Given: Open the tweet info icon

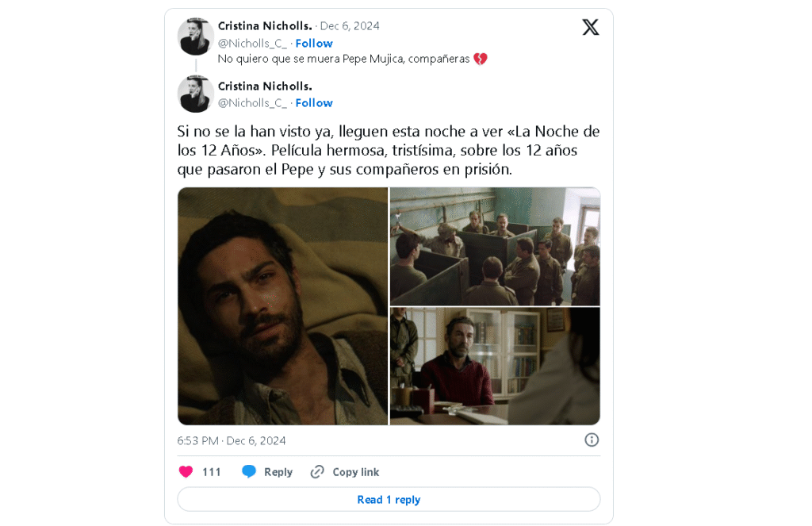Looking at the screenshot, I should click(x=592, y=440).
